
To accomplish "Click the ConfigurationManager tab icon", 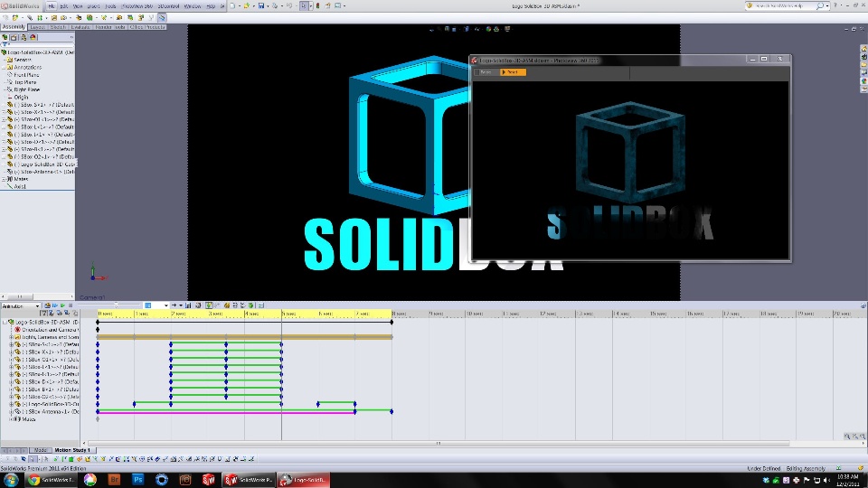I will tap(24, 37).
